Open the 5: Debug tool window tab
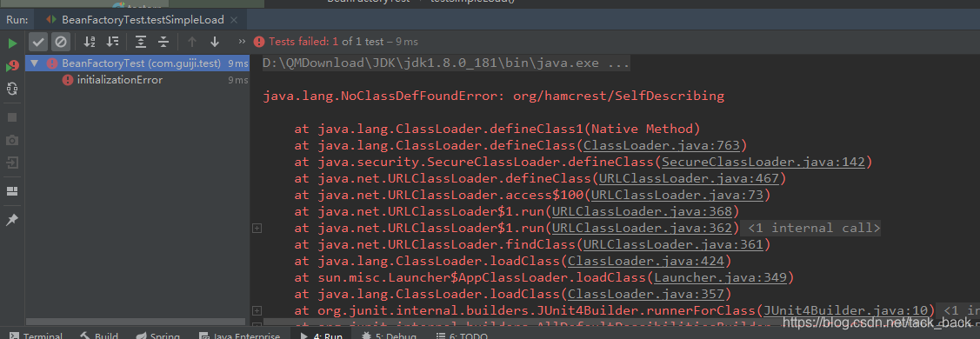980x339 pixels. (x=390, y=336)
